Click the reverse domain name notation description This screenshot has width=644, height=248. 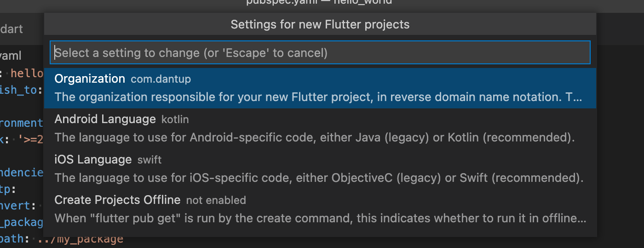318,97
